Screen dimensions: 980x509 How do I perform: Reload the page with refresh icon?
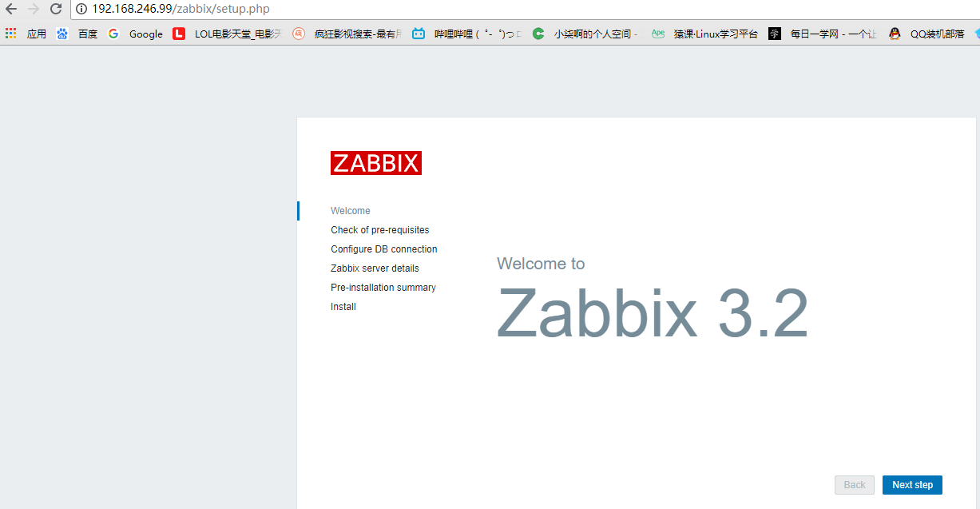(56, 9)
